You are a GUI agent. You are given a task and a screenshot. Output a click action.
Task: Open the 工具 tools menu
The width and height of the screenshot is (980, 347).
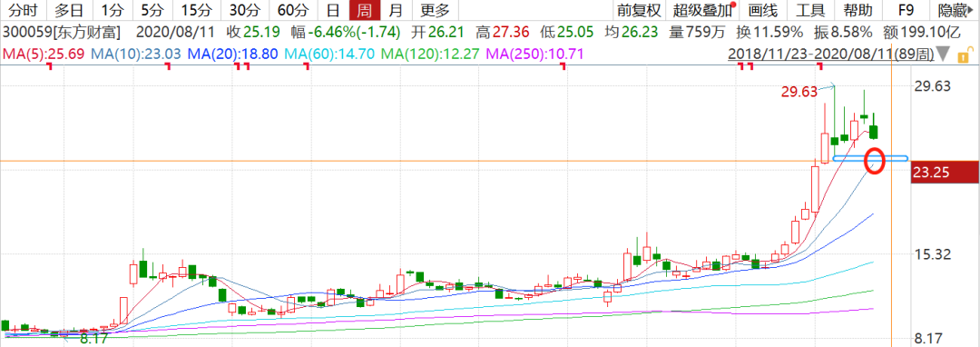[810, 10]
